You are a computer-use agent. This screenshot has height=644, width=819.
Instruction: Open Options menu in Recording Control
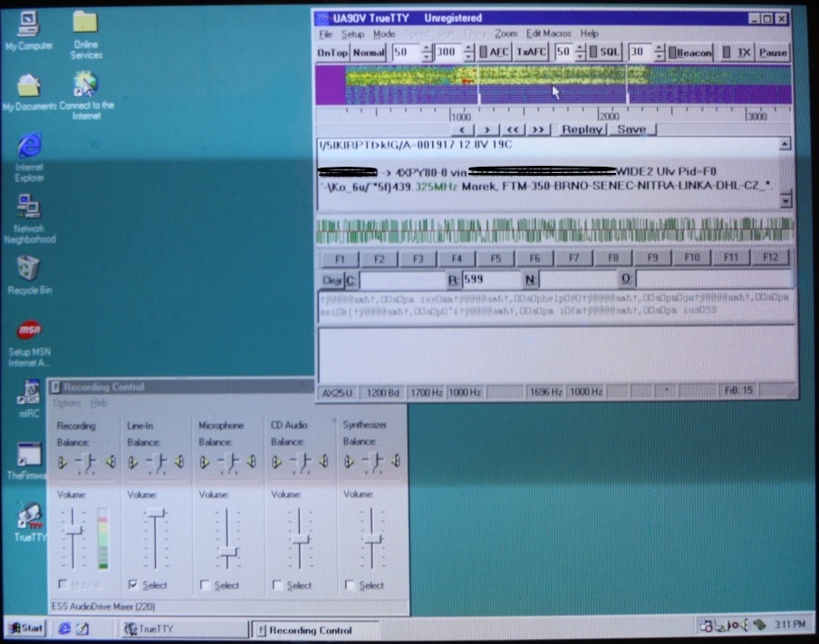coord(67,403)
